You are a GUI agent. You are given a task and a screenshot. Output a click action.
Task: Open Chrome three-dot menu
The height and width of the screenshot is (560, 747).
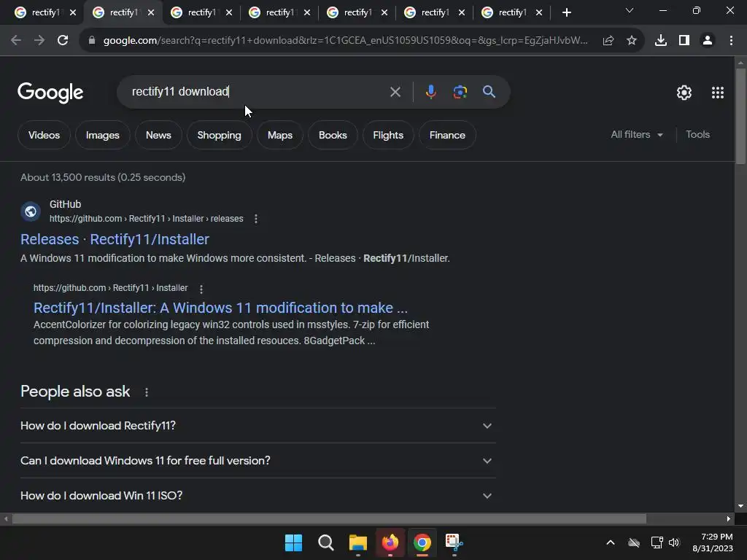click(731, 41)
